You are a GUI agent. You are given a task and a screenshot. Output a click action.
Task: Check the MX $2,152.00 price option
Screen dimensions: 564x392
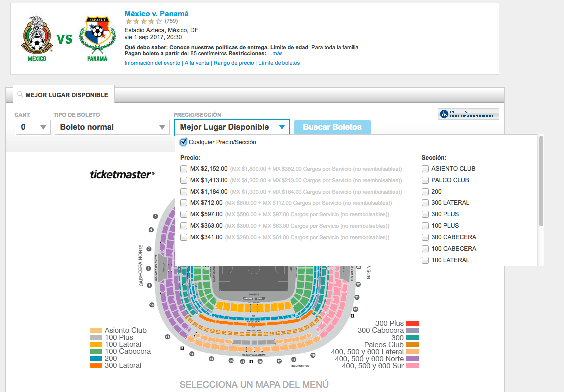(184, 169)
